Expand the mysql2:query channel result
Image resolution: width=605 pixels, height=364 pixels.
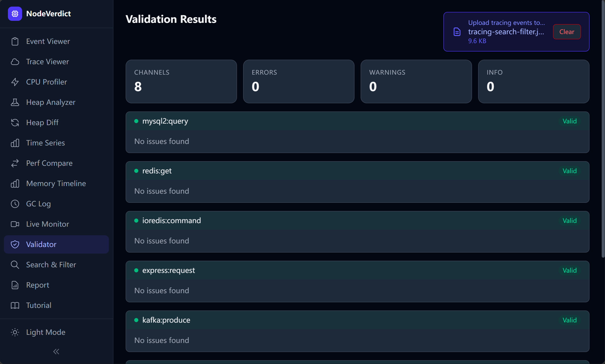(x=357, y=121)
